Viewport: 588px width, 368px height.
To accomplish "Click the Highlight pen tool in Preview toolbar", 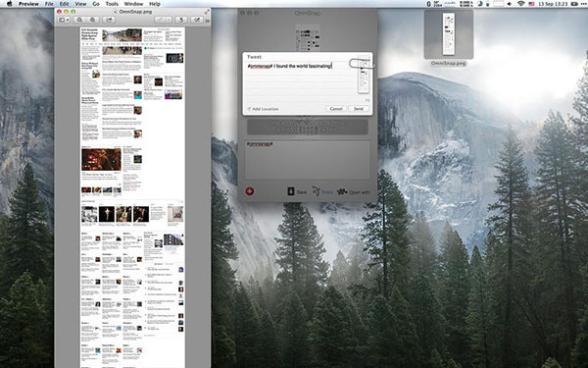I will coord(161,20).
